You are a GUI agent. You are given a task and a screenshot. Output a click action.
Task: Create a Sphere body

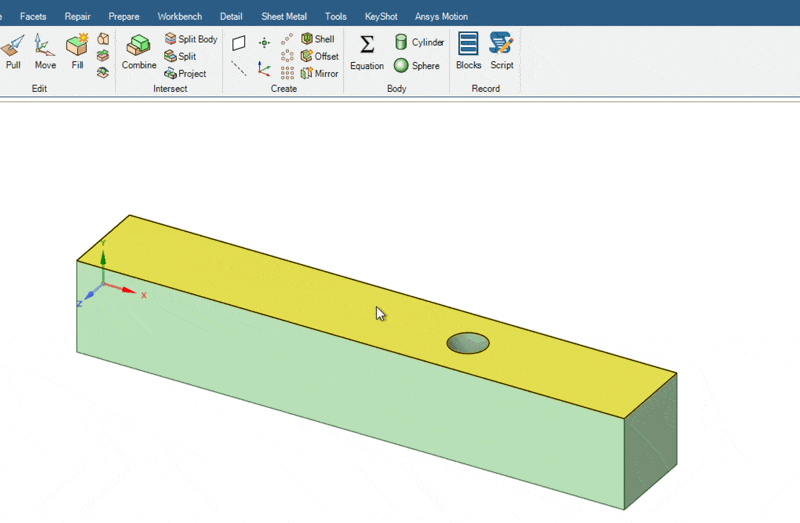(x=417, y=66)
